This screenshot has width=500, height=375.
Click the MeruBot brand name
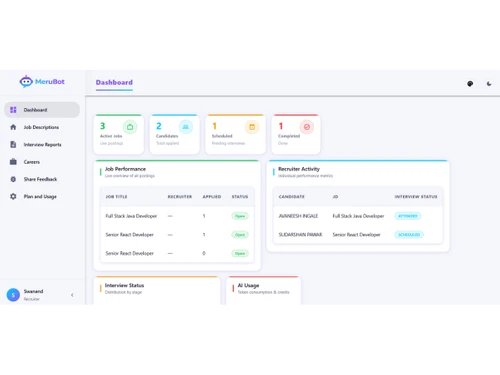click(x=50, y=81)
